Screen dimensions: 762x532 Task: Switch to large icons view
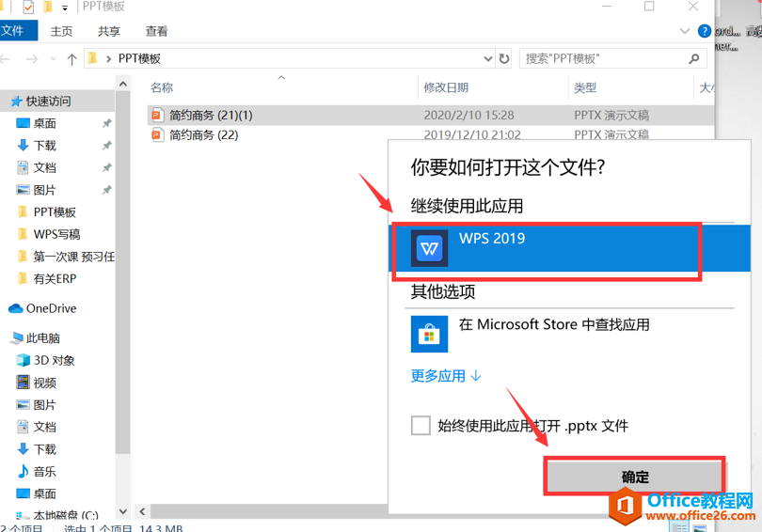(x=699, y=527)
